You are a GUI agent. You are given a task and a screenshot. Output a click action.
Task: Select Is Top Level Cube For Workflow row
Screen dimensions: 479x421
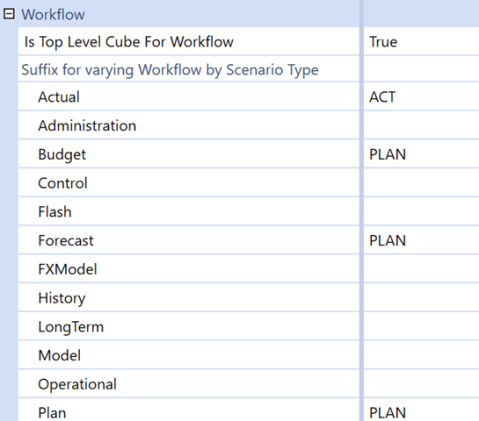pyautogui.click(x=189, y=42)
